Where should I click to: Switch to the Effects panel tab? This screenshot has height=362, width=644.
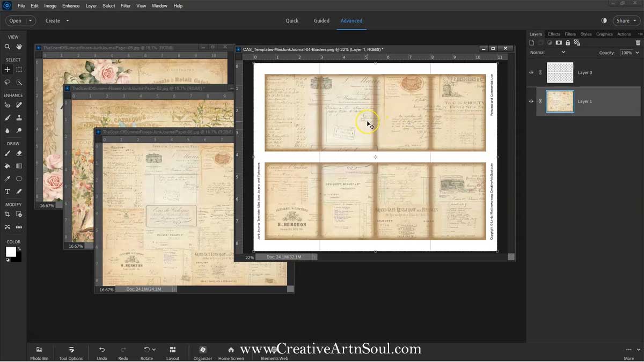554,34
